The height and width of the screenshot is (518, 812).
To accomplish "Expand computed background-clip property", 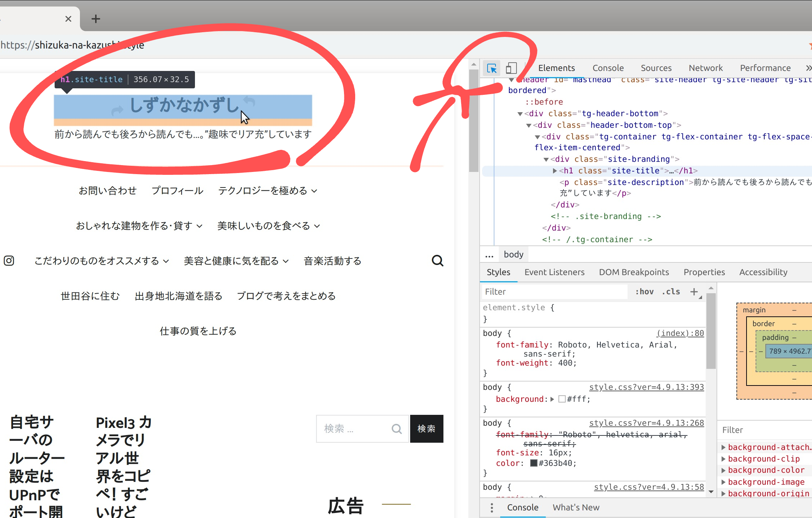I will click(723, 459).
